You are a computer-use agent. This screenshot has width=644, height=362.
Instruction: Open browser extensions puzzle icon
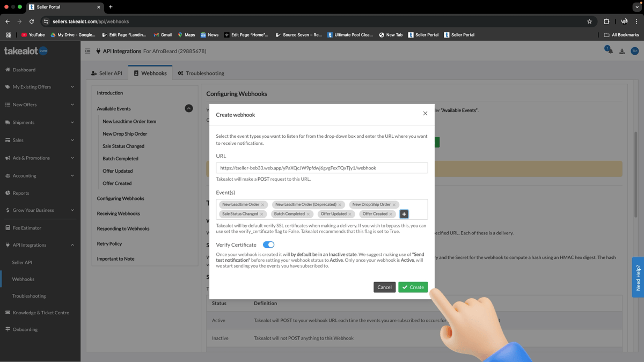pyautogui.click(x=606, y=21)
